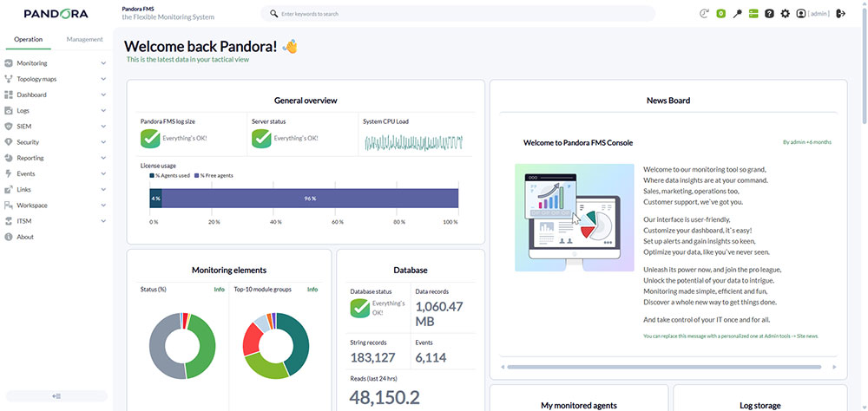Click the System CPU Load graph
Screen dimensions: 868x411
coord(413,143)
